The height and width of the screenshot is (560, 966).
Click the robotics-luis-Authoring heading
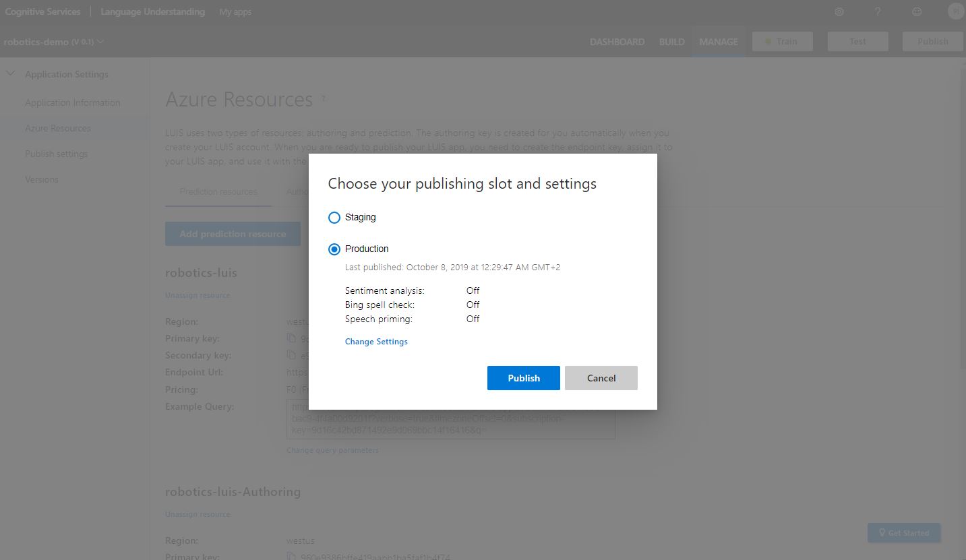(x=233, y=492)
